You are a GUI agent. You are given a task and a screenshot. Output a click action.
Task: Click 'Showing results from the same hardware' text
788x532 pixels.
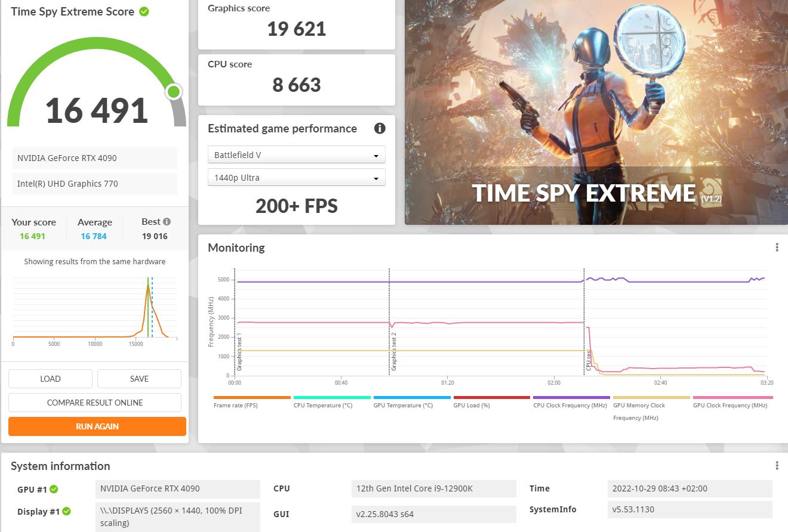(95, 261)
